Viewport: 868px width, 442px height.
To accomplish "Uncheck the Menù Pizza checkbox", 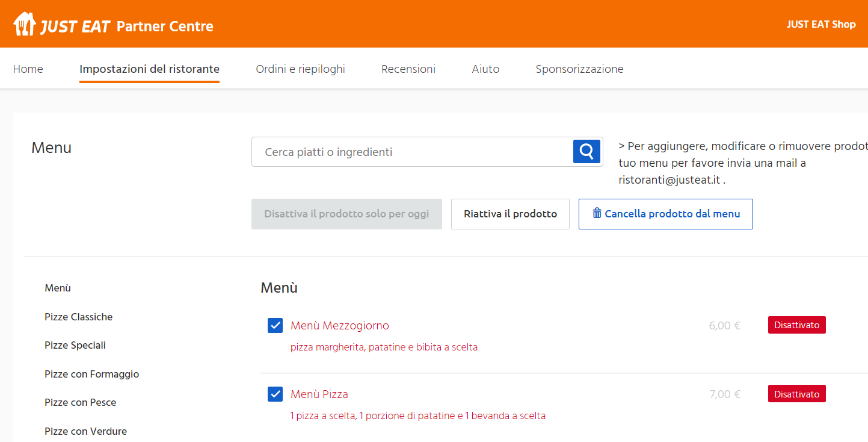I will coord(275,394).
